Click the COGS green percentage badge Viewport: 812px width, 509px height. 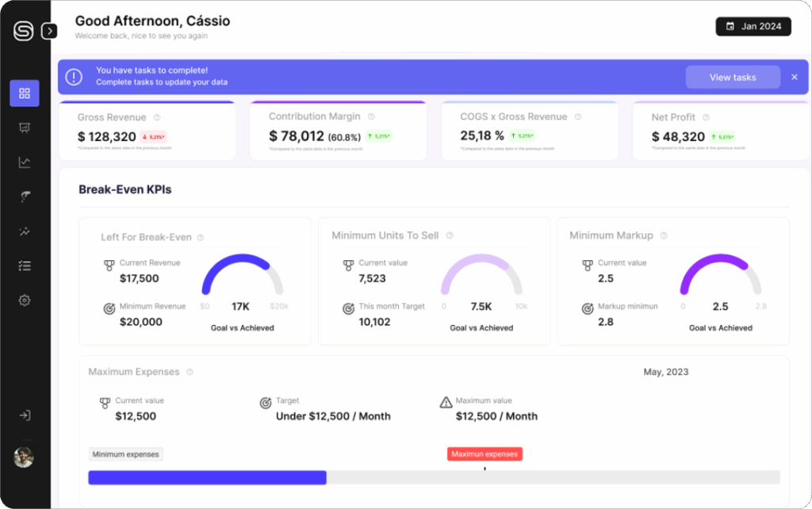point(522,136)
